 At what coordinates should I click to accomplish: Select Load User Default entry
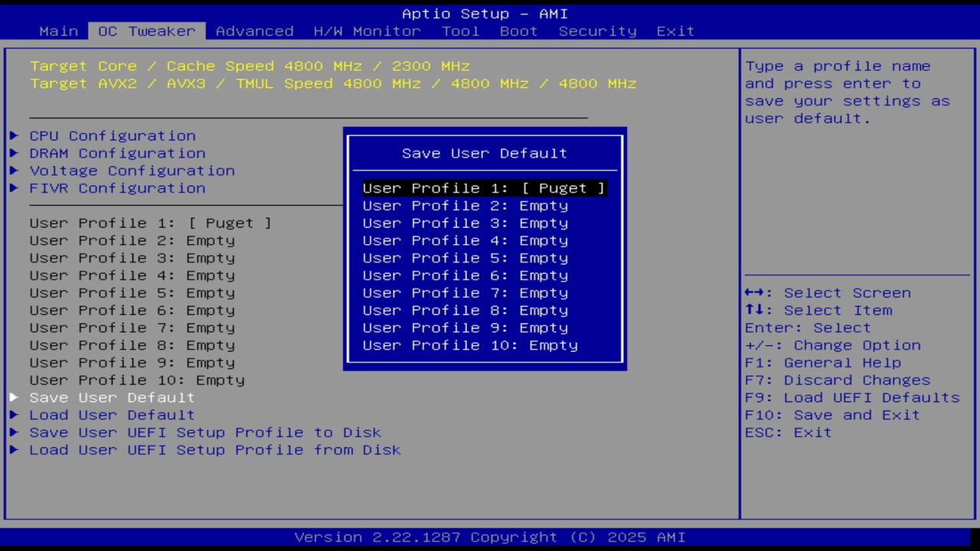[x=113, y=415]
